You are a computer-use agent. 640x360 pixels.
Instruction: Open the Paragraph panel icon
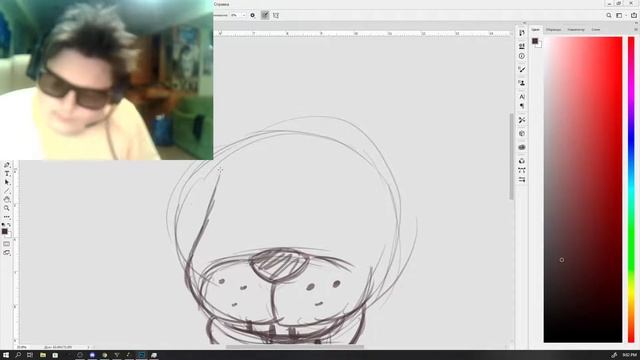pos(522,106)
